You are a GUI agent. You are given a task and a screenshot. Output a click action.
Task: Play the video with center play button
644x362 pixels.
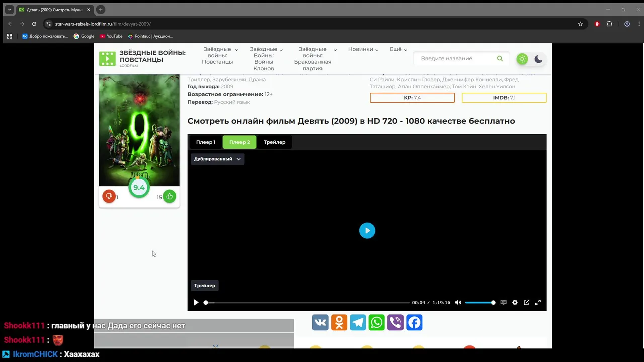pyautogui.click(x=367, y=230)
